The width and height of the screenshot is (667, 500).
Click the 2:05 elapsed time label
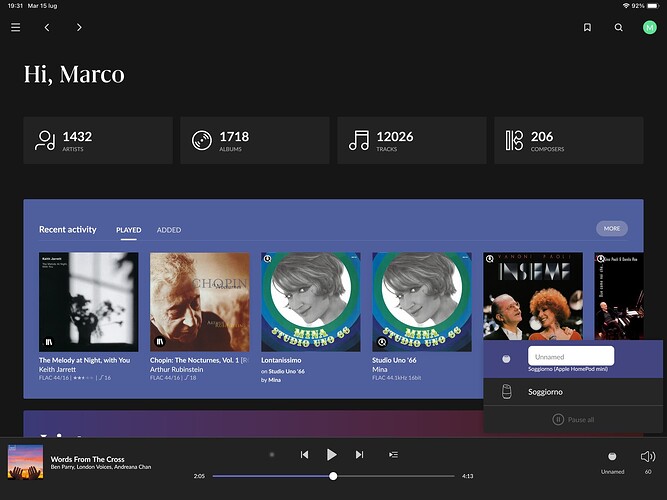pos(199,476)
